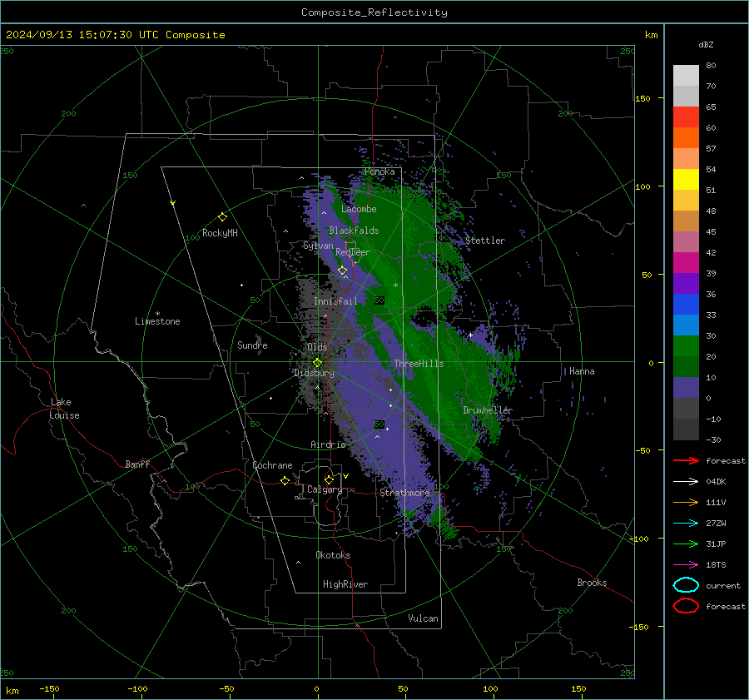Click the RockyMH label

(220, 233)
